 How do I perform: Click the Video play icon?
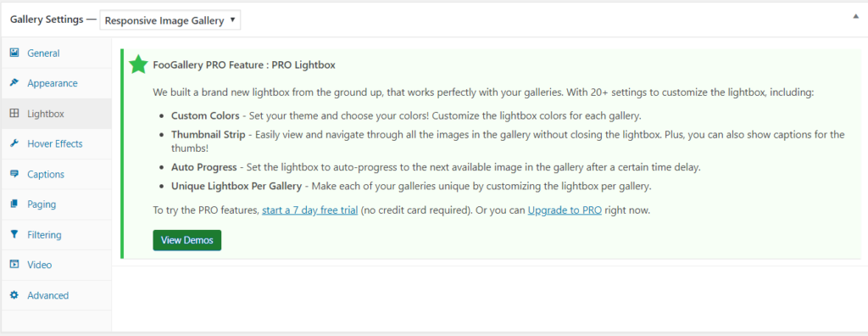point(14,265)
